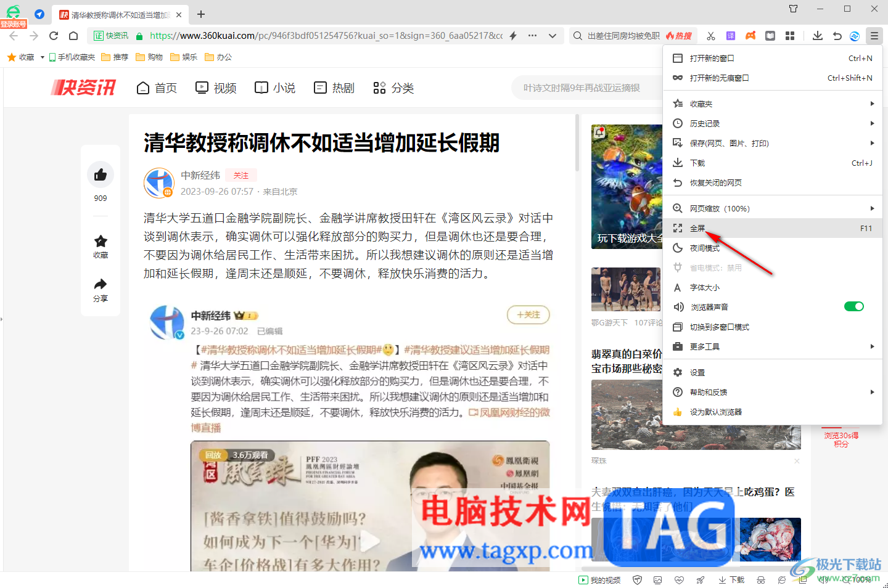Image resolution: width=888 pixels, height=588 pixels.
Task: Select 打开新的无痕窗口 menu entry
Action: click(x=773, y=78)
